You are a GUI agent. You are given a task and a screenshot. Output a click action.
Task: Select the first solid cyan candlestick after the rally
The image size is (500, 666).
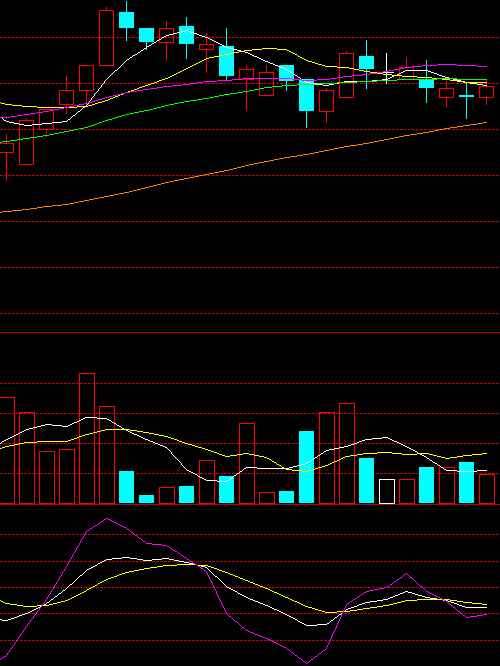click(127, 20)
